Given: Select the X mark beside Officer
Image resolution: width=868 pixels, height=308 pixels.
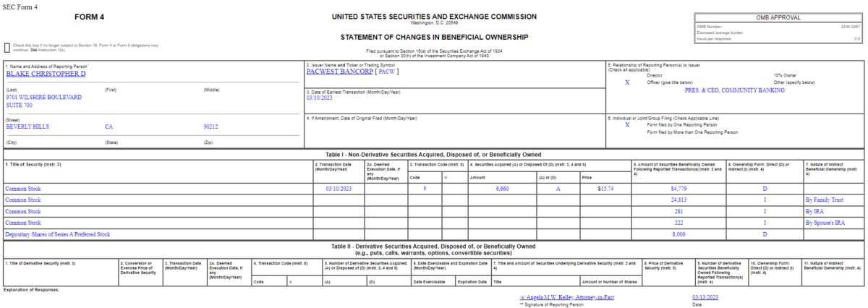Looking at the screenshot, I should [627, 82].
